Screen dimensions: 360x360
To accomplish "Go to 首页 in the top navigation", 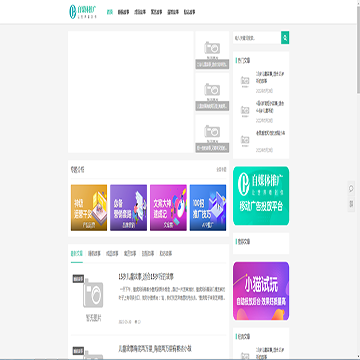I will [110, 12].
